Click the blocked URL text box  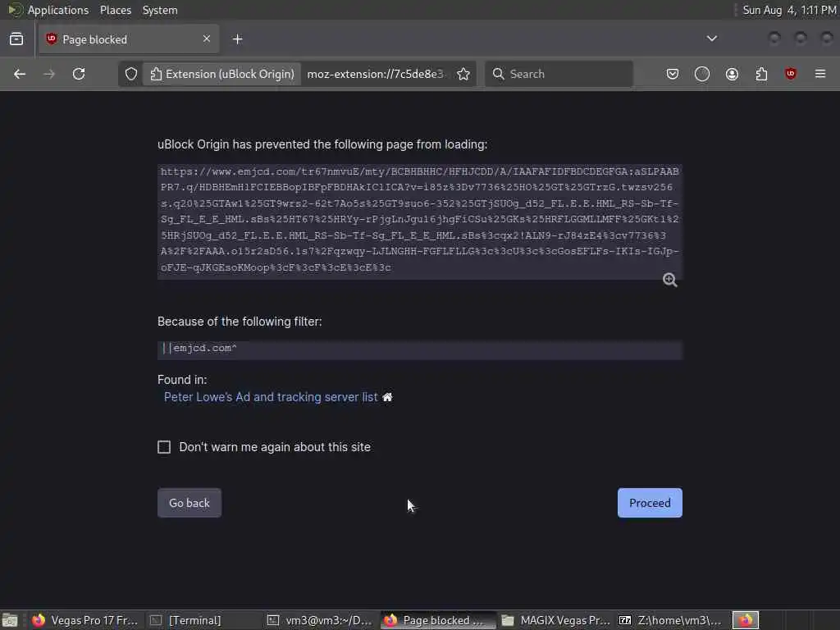[419, 221]
